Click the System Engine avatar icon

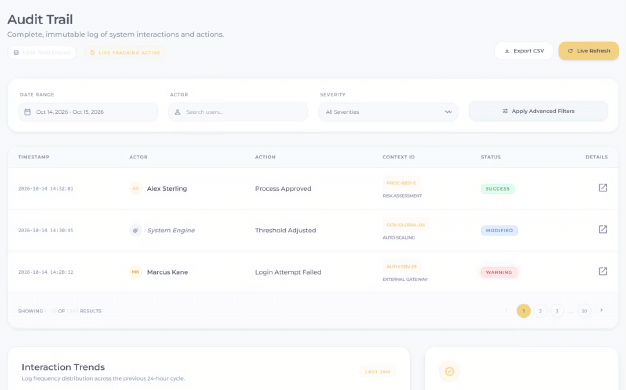tap(136, 230)
